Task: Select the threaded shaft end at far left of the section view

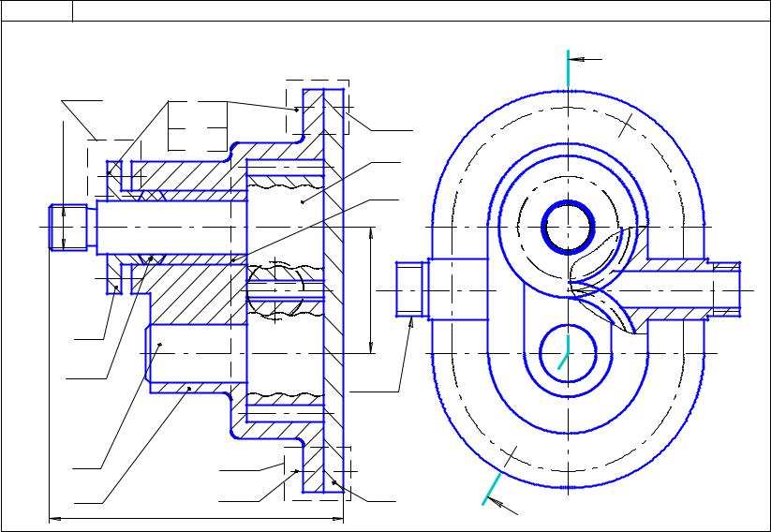Action: 68,228
